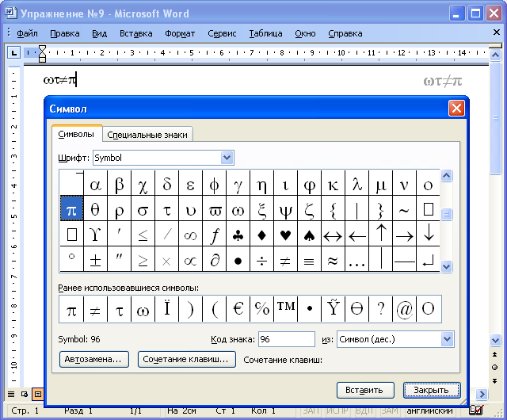Open the Таблица menu
Screen dimensions: 507x420
(x=265, y=33)
